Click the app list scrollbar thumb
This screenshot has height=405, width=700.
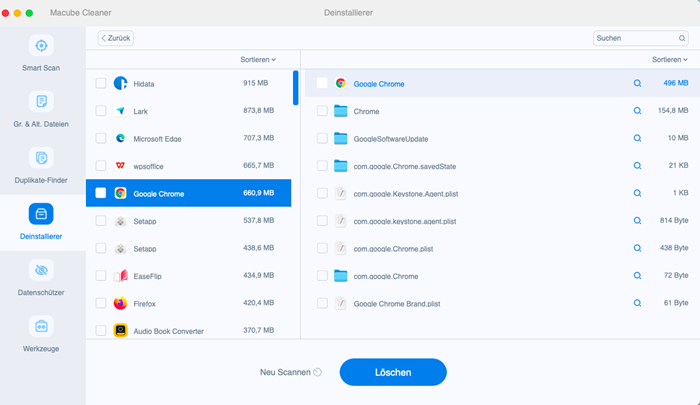[x=296, y=88]
